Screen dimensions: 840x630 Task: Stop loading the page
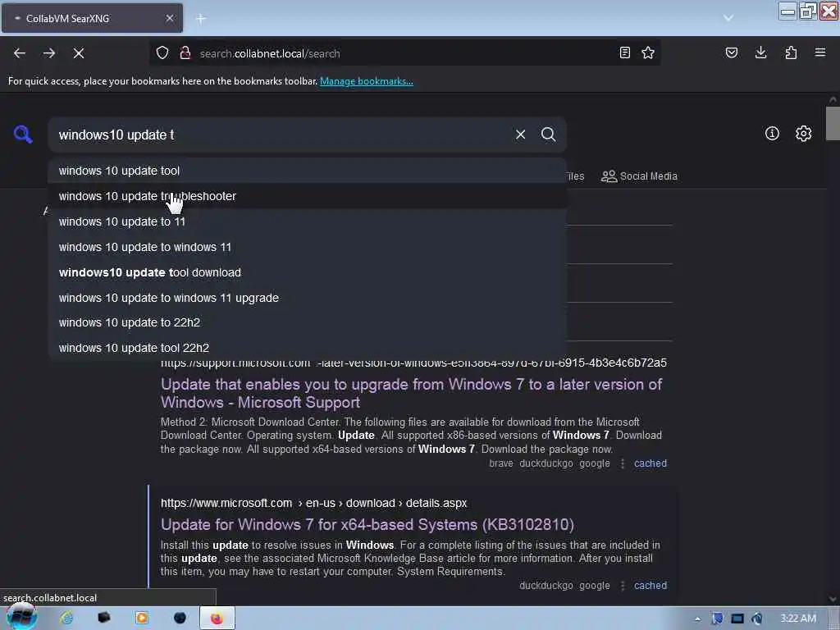click(x=79, y=53)
